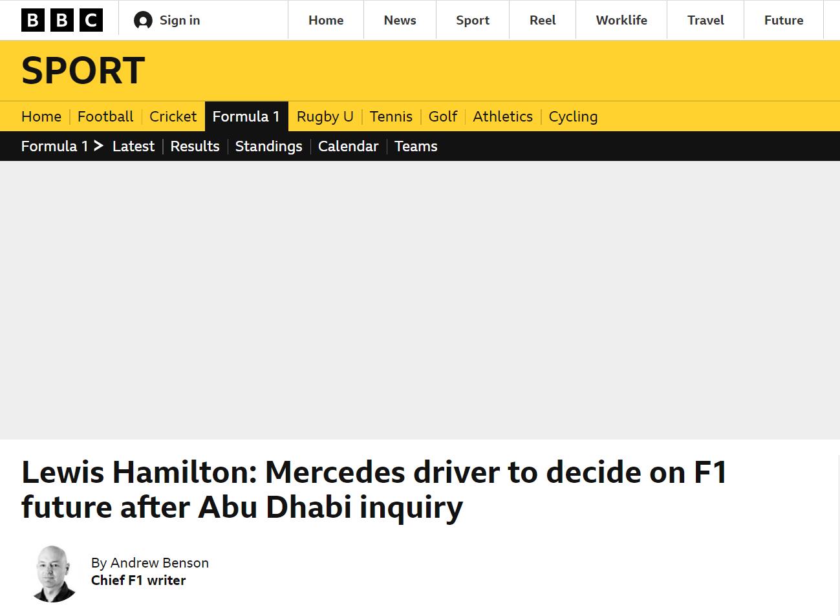The image size is (840, 616).
Task: Open the Sign in link
Action: [179, 21]
